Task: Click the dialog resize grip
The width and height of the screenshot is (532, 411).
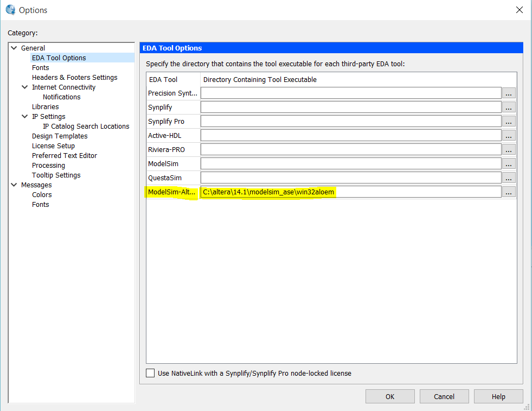Action: pyautogui.click(x=527, y=407)
